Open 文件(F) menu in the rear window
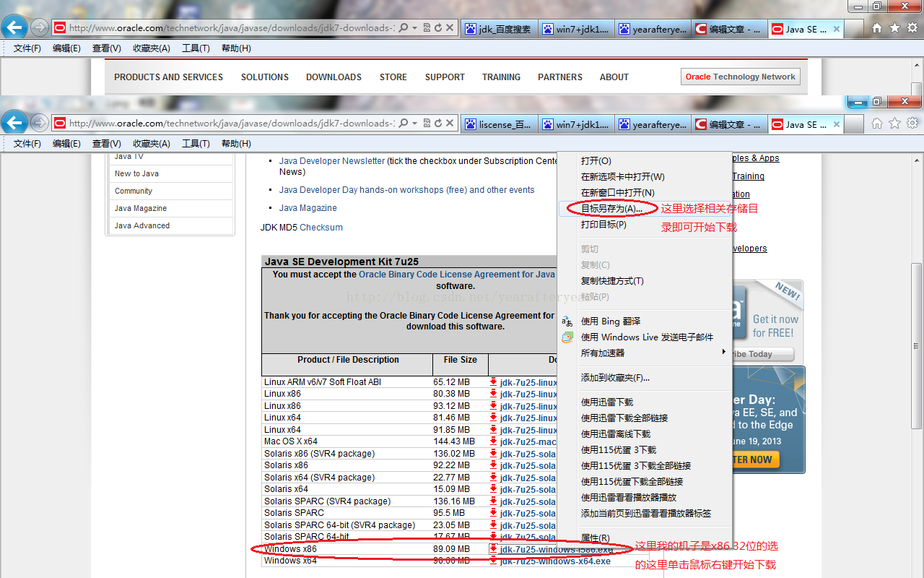The height and width of the screenshot is (578, 924). (27, 48)
